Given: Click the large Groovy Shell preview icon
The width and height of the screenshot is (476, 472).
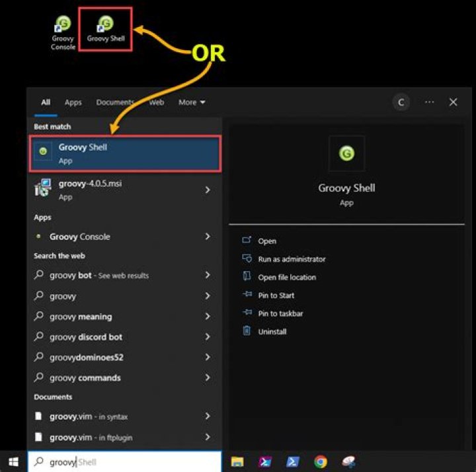Looking at the screenshot, I should (x=346, y=153).
